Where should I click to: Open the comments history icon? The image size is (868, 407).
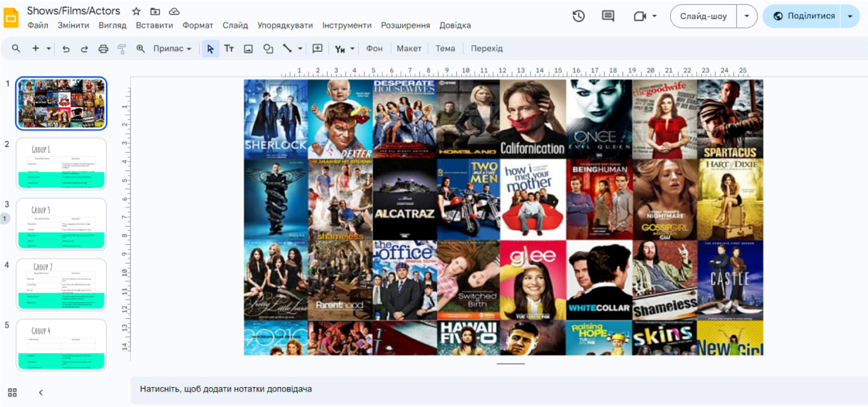tap(608, 16)
